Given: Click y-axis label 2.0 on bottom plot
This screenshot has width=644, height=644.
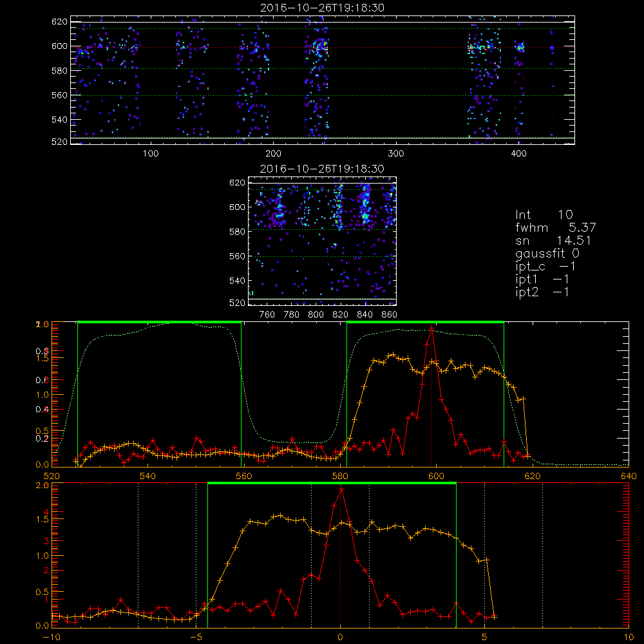Looking at the screenshot, I should tap(43, 486).
